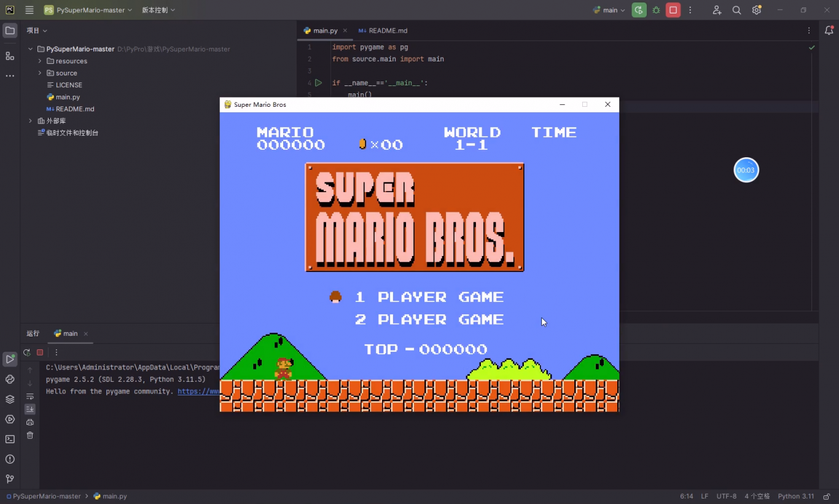
Task: Clear console with trash icon
Action: (x=30, y=435)
